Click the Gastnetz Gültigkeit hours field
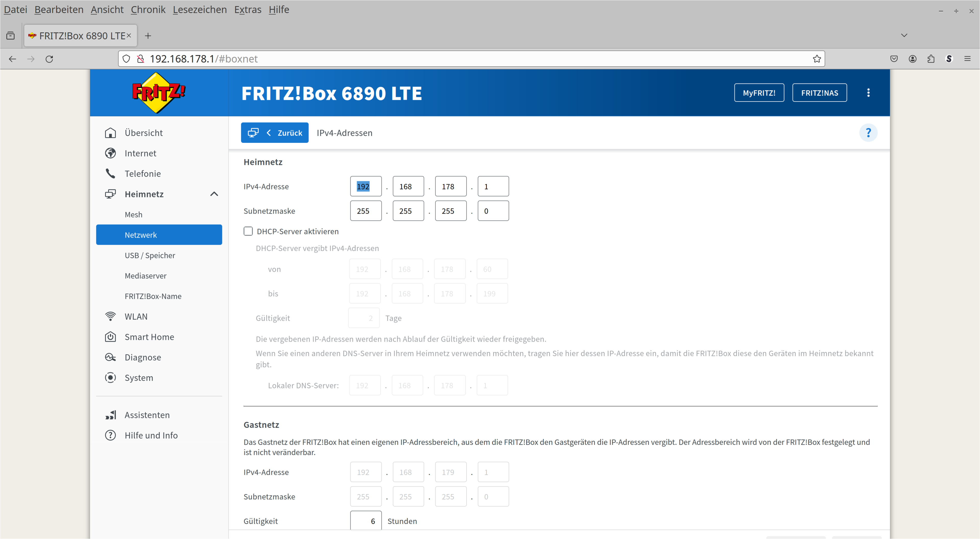This screenshot has width=980, height=539. 366,520
